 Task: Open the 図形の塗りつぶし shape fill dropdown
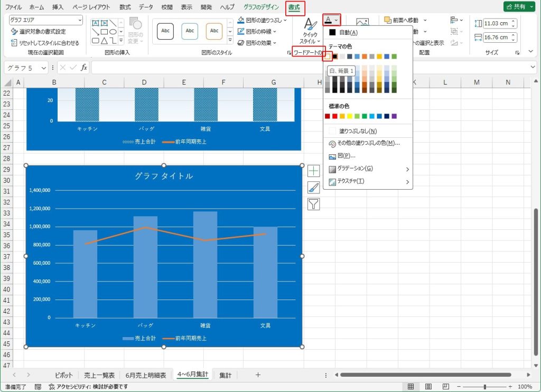263,20
